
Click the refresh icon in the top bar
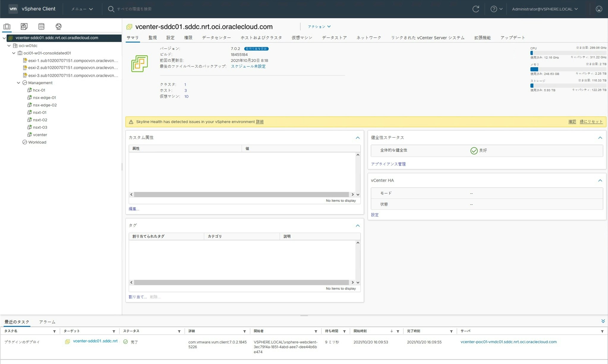click(476, 9)
